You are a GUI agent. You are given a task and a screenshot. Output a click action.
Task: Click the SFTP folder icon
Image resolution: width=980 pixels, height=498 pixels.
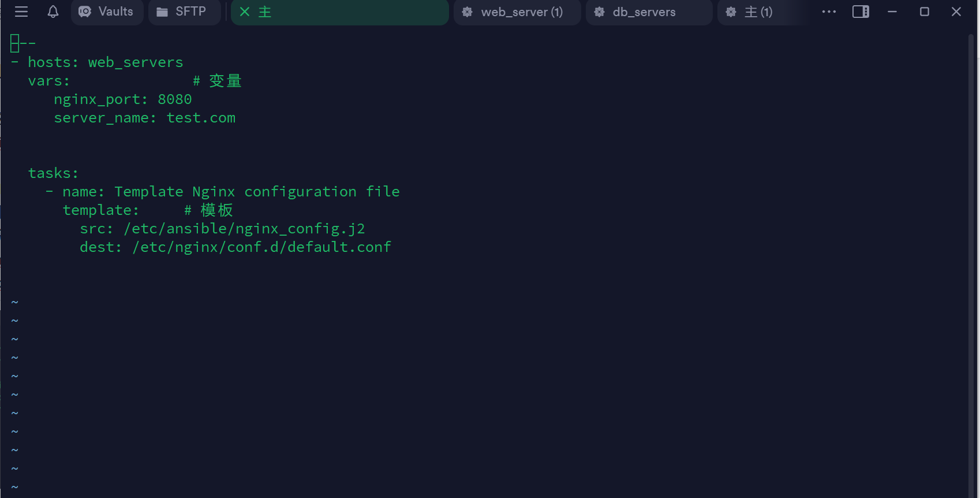point(162,12)
